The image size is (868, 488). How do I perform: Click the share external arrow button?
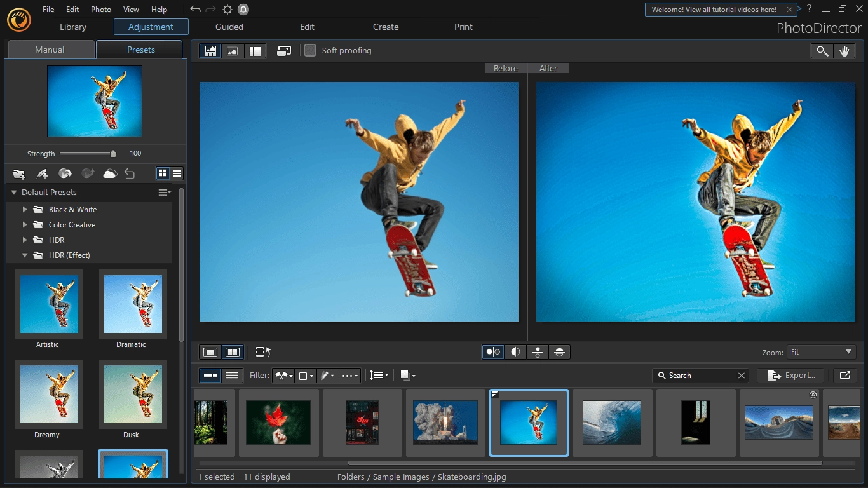point(844,376)
